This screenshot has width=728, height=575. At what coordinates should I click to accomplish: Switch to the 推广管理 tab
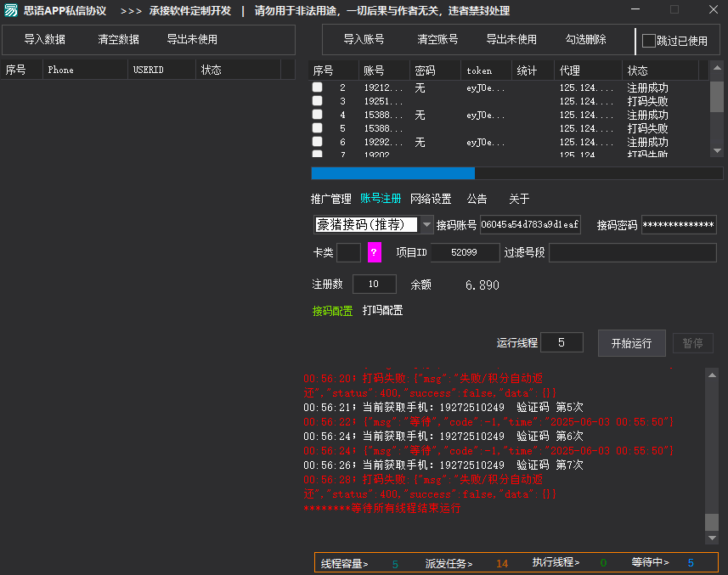click(x=332, y=198)
